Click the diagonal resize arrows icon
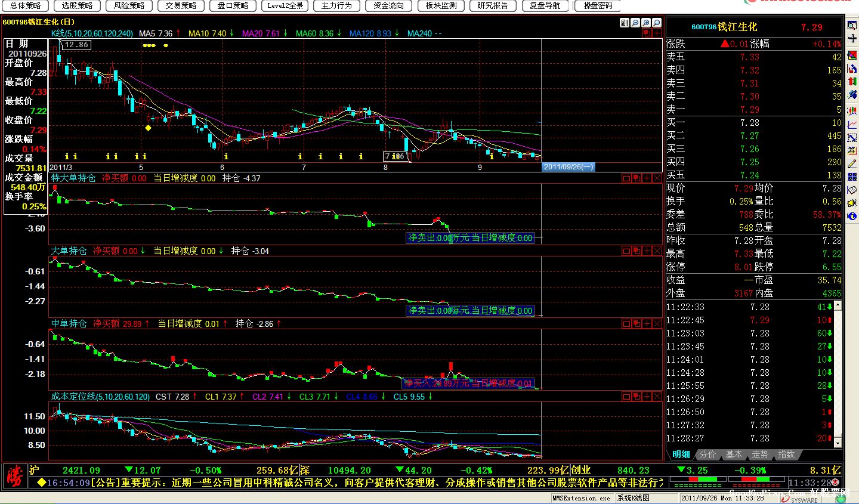This screenshot has width=859, height=504. (x=852, y=137)
